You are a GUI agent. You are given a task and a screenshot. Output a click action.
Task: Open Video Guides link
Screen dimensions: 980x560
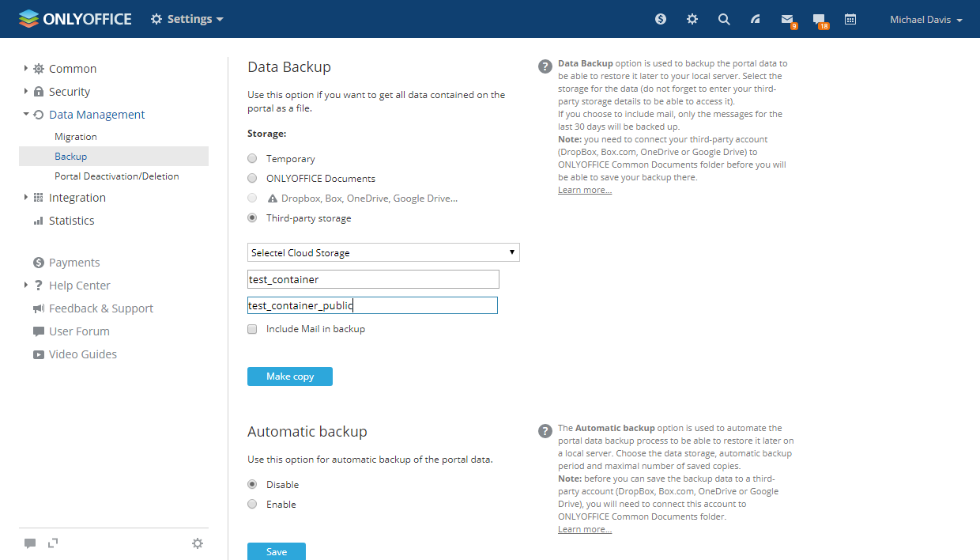83,354
